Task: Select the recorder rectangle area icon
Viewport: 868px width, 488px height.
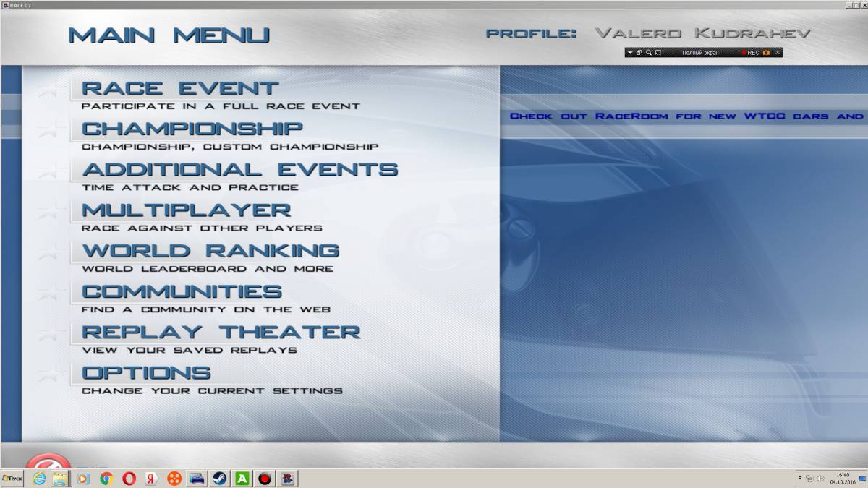Action: click(x=658, y=53)
